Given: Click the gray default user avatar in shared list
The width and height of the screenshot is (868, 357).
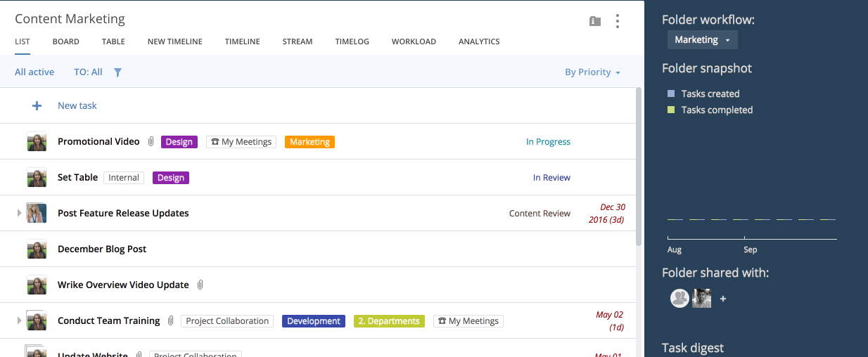Looking at the screenshot, I should coord(679,298).
